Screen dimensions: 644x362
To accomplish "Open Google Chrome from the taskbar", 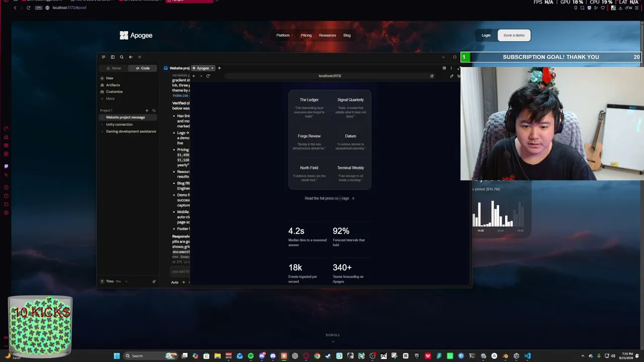I will pyautogui.click(x=317, y=356).
